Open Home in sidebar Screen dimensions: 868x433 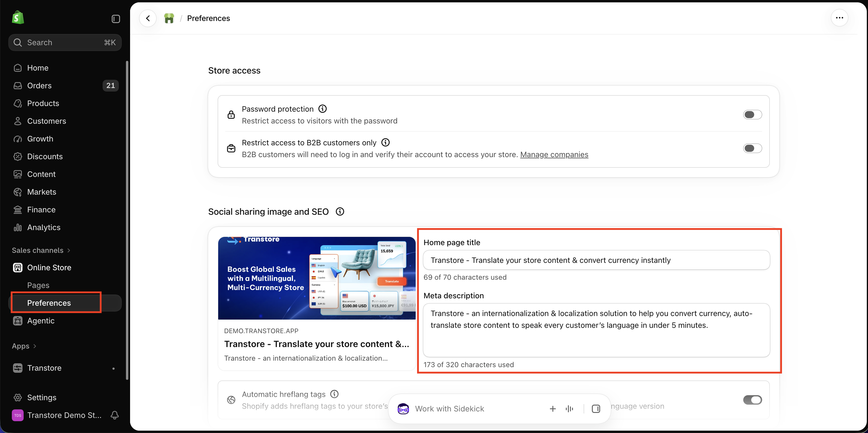click(65, 68)
